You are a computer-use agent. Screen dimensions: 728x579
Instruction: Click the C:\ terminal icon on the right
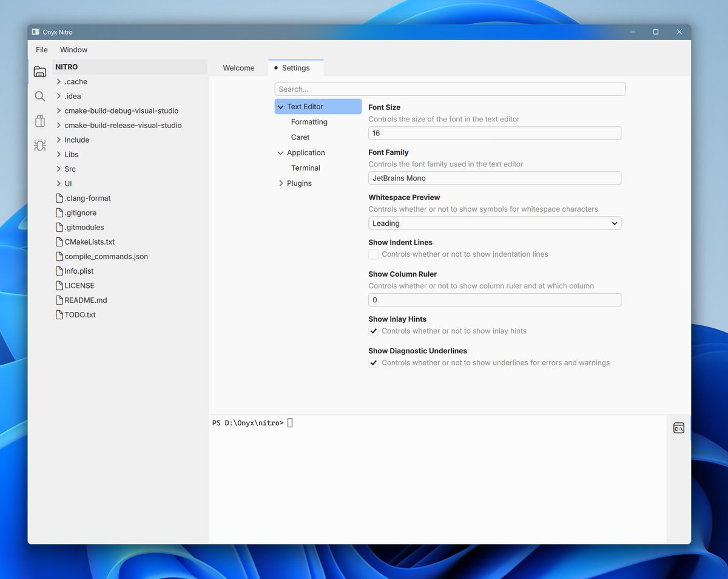tap(678, 427)
